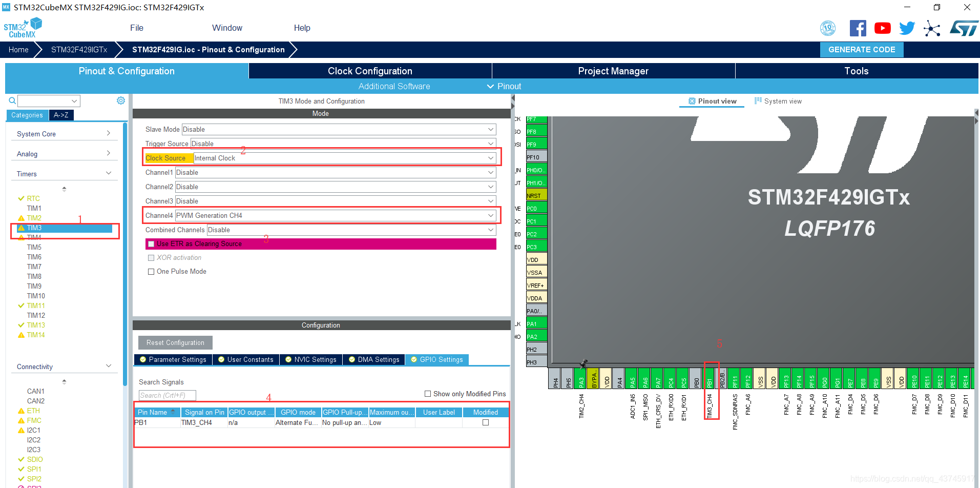The height and width of the screenshot is (488, 980).
Task: Enable One Pulse Mode checkbox
Action: click(x=151, y=272)
